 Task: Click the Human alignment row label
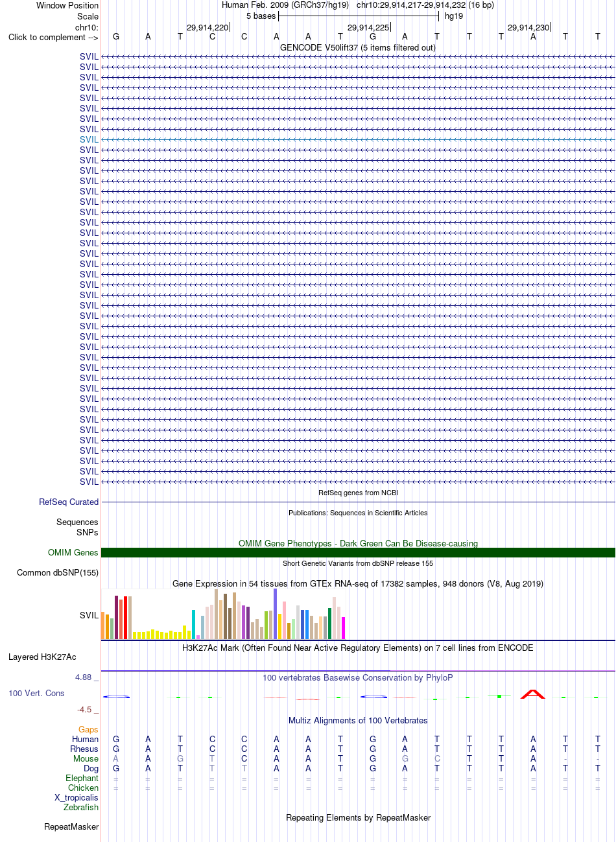point(86,739)
